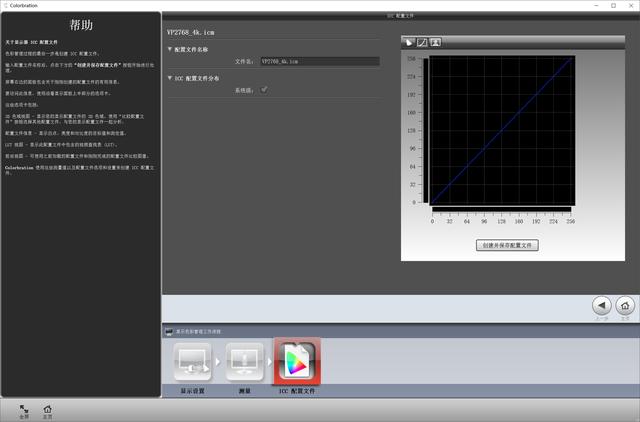
Task: Close the Colorbration window
Action: [631, 5]
